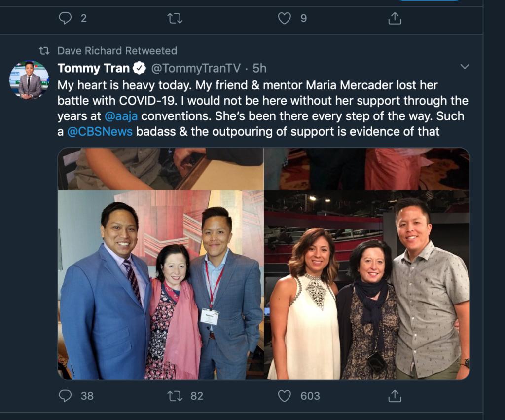Viewport: 505px width, 420px height.
Task: Click the verified badge beside Tommy Tran
Action: 140,68
